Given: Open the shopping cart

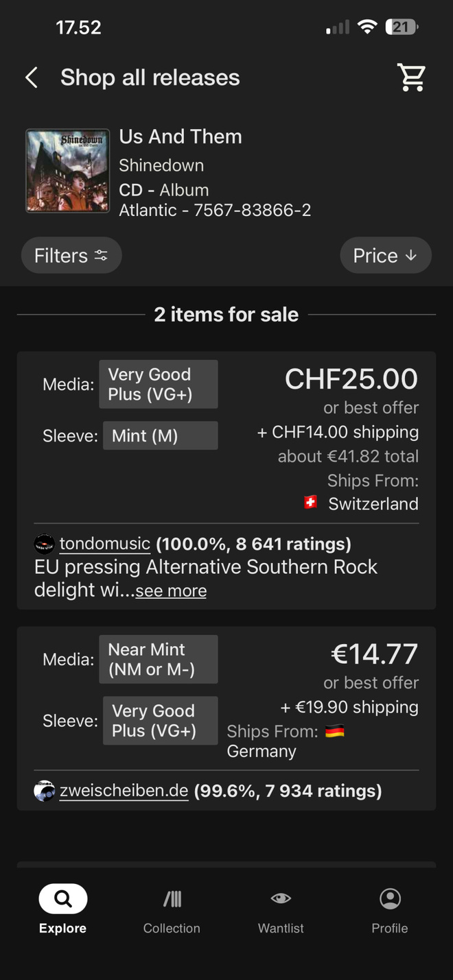Looking at the screenshot, I should (413, 77).
